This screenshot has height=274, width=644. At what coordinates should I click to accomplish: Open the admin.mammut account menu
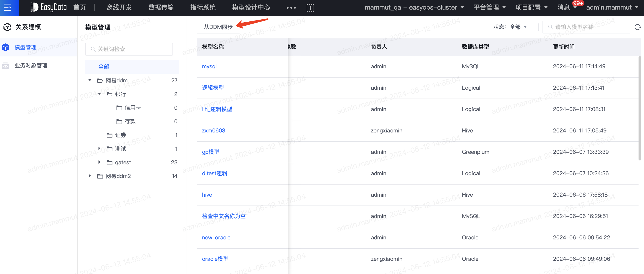coord(613,7)
